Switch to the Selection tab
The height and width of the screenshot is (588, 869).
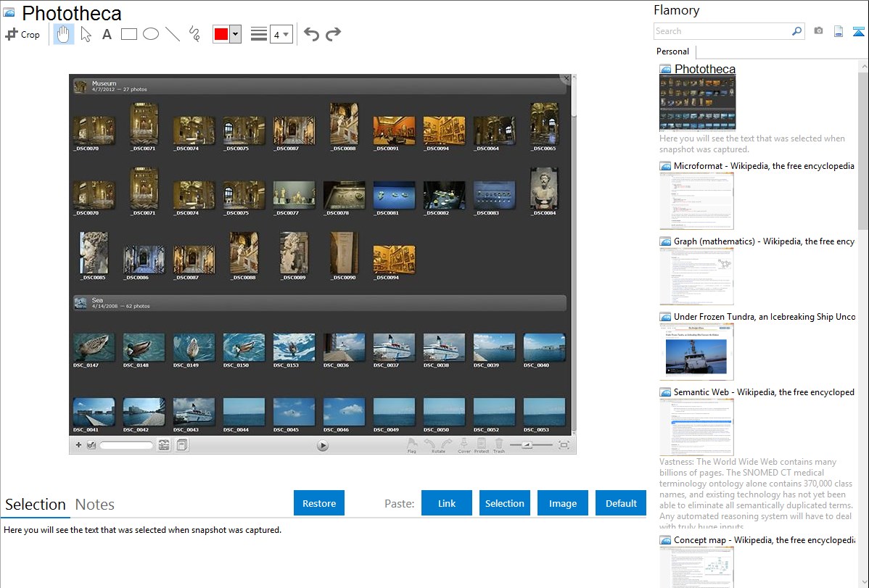click(x=36, y=505)
